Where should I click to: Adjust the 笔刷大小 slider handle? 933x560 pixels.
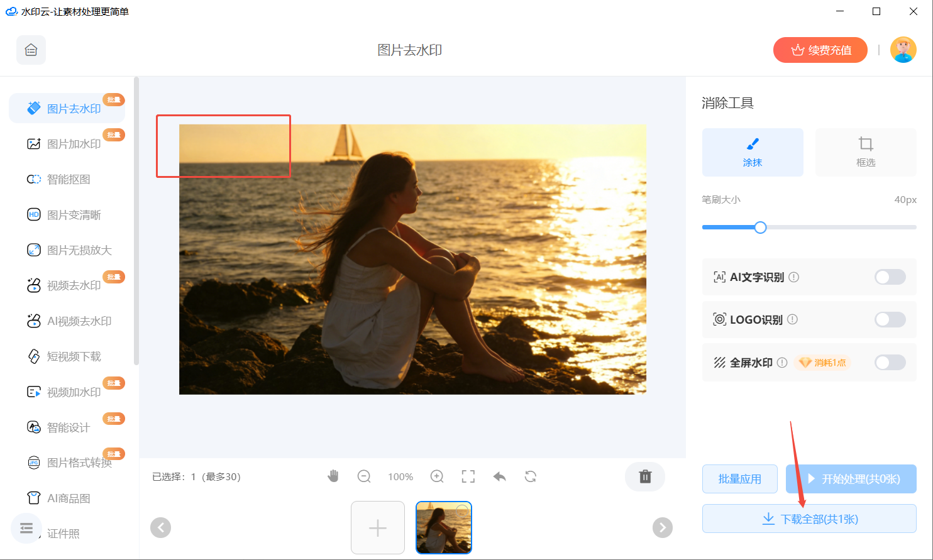coord(760,228)
